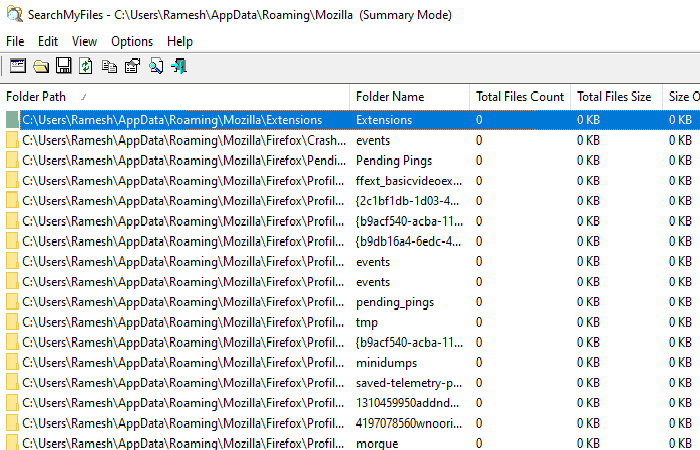Click the green folder icon of Extensions row

[12, 120]
